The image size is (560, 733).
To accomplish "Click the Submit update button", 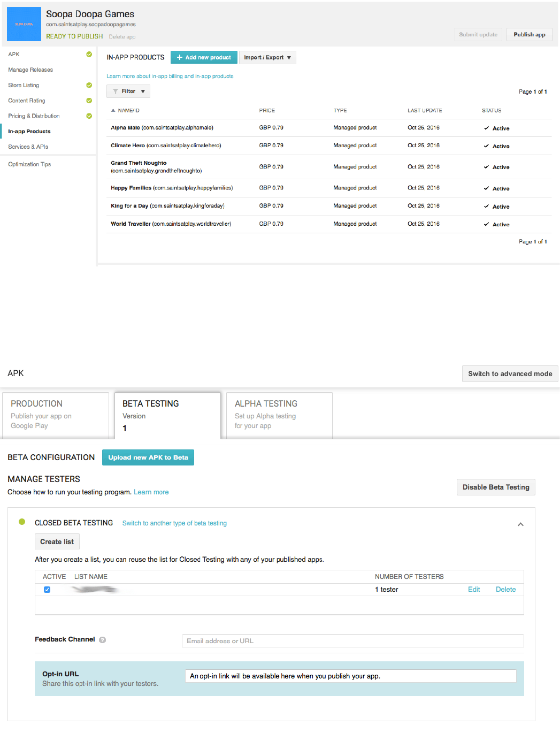I will click(x=478, y=35).
